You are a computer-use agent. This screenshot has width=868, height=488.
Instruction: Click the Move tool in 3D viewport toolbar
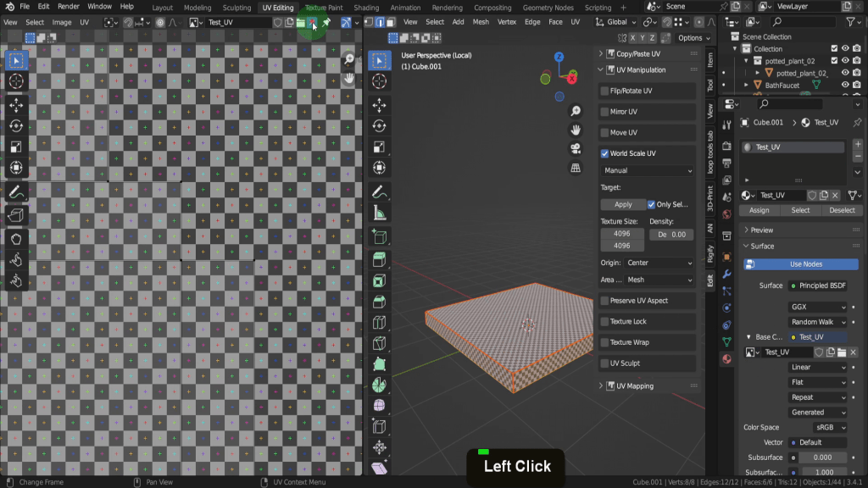point(379,105)
